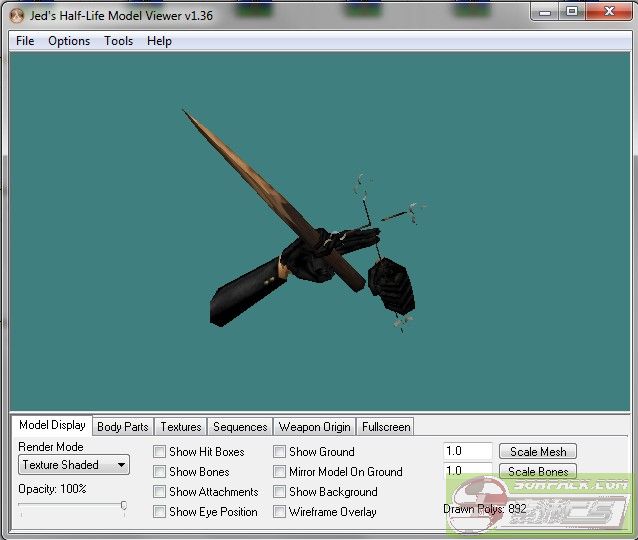Image resolution: width=638 pixels, height=540 pixels.
Task: Open the Weapon Origin tab
Action: click(x=314, y=427)
